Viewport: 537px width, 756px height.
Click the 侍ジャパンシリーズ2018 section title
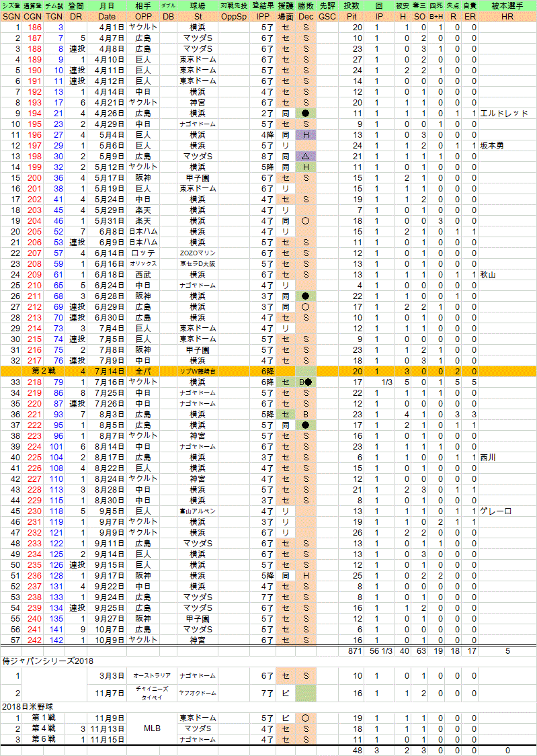[48, 661]
